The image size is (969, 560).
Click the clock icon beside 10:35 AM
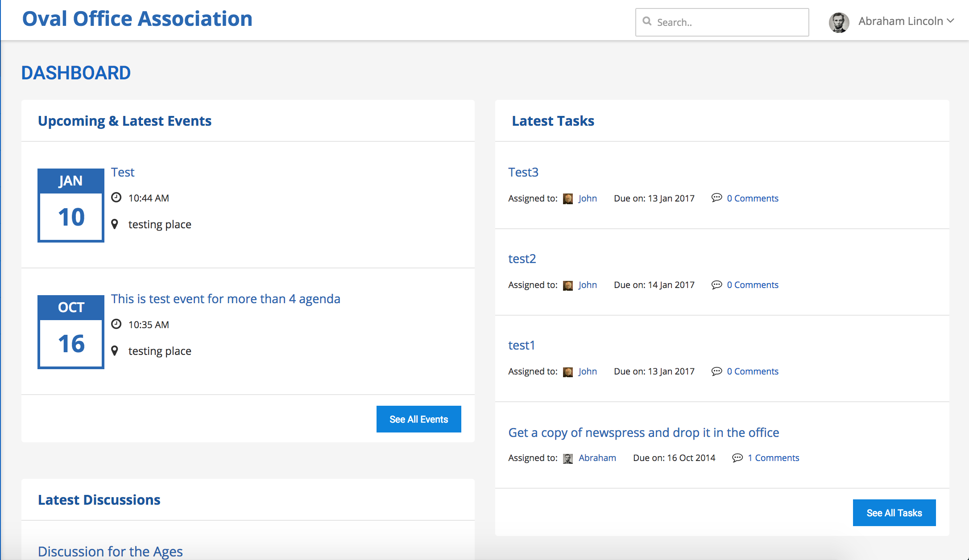pyautogui.click(x=116, y=324)
